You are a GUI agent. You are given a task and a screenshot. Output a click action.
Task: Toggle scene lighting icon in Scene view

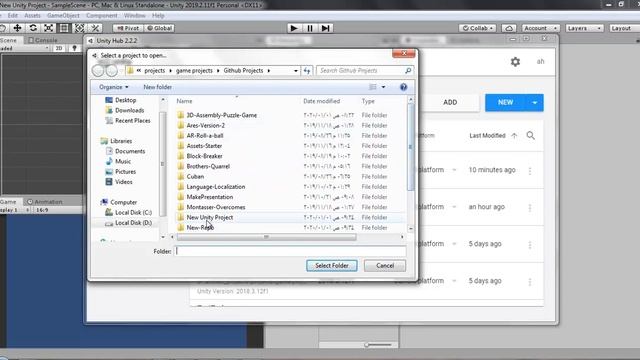(74, 48)
